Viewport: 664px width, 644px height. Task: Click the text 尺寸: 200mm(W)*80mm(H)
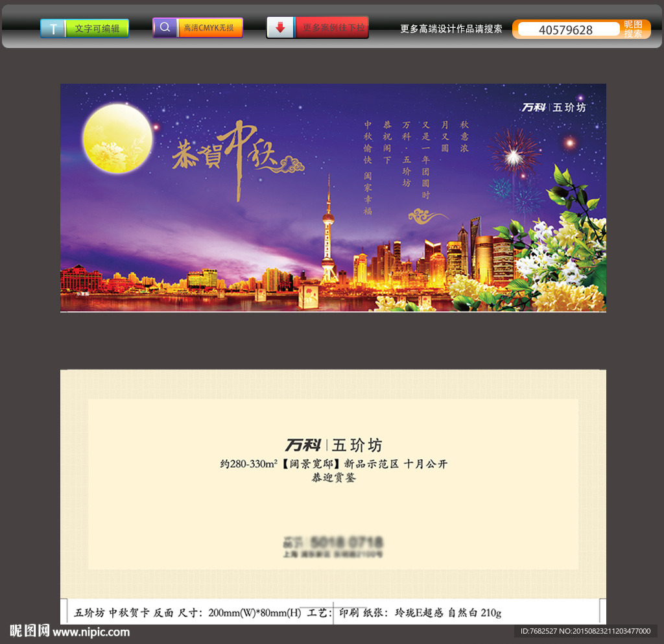pyautogui.click(x=239, y=613)
